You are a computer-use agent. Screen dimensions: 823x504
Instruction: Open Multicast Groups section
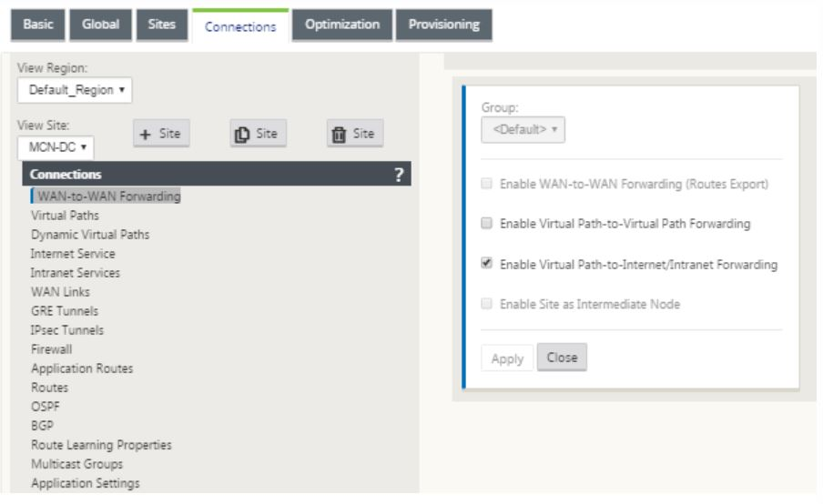click(76, 464)
